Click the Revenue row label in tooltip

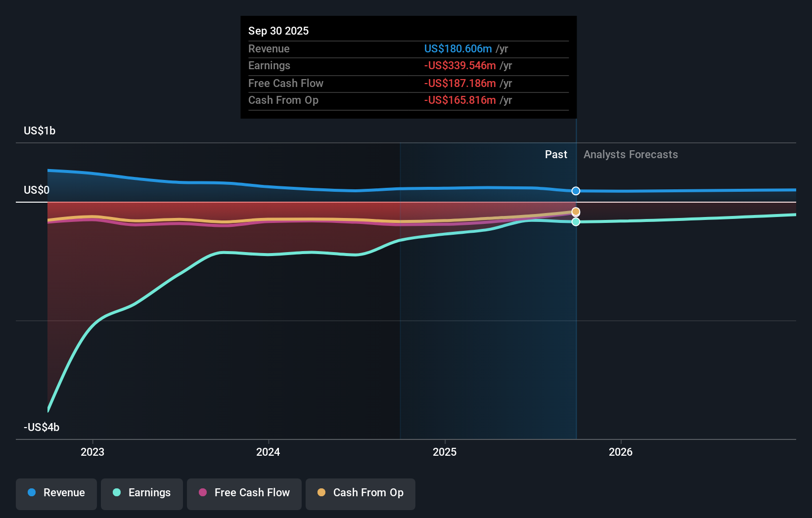tap(269, 48)
